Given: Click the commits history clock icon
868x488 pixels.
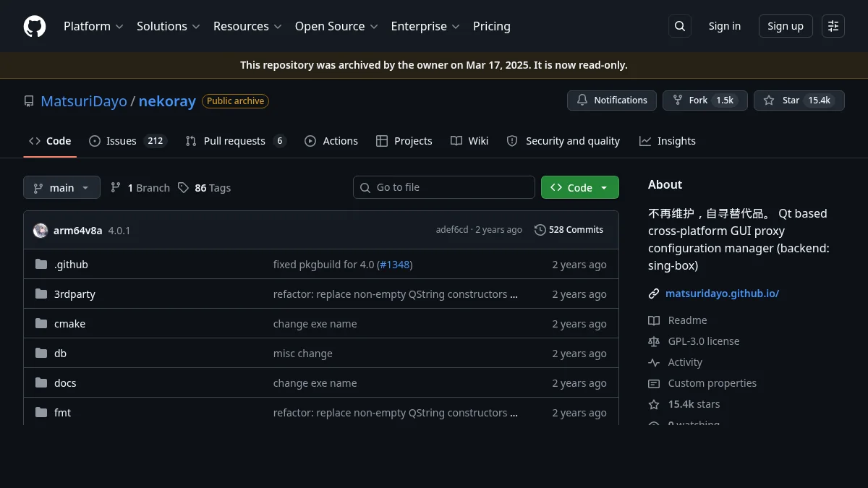Looking at the screenshot, I should click(x=540, y=230).
